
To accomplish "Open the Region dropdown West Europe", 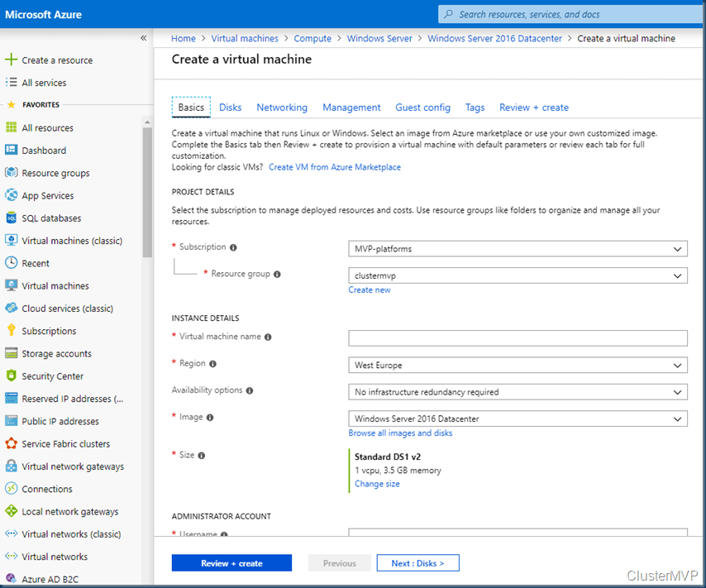I will (518, 365).
